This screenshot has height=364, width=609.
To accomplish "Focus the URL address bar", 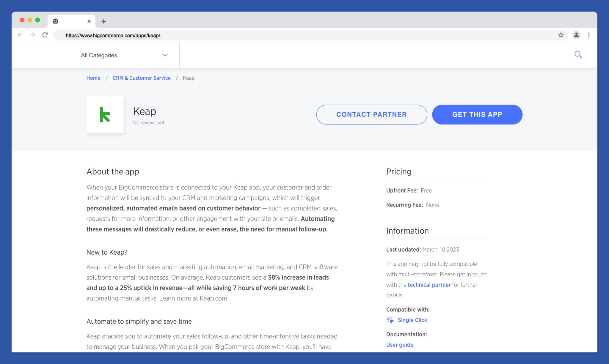I will (297, 35).
